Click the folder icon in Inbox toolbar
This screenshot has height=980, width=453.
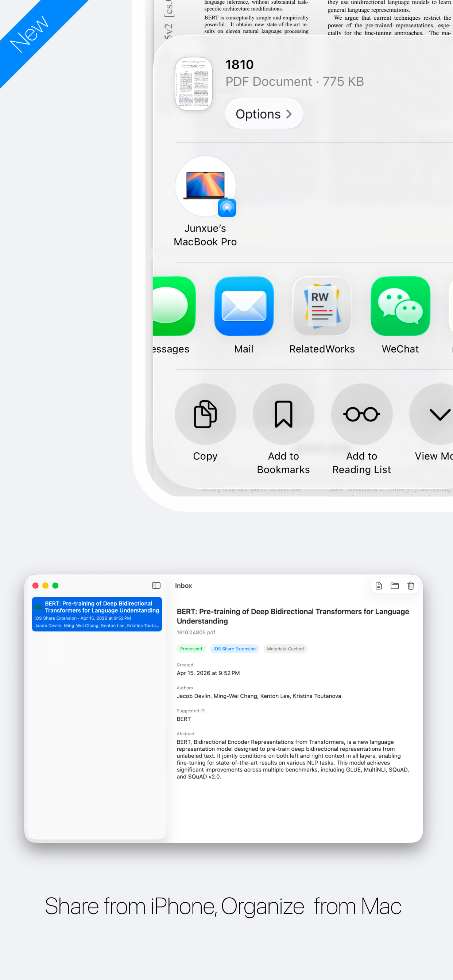point(395,586)
